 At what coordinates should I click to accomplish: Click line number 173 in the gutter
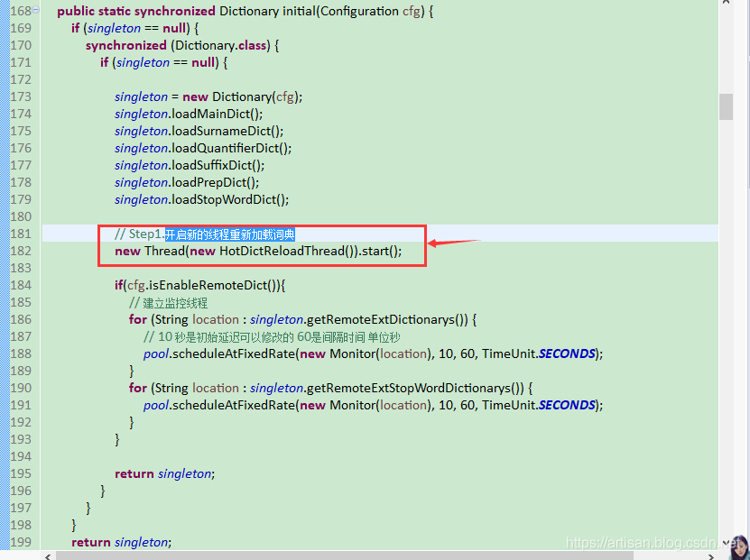point(20,97)
